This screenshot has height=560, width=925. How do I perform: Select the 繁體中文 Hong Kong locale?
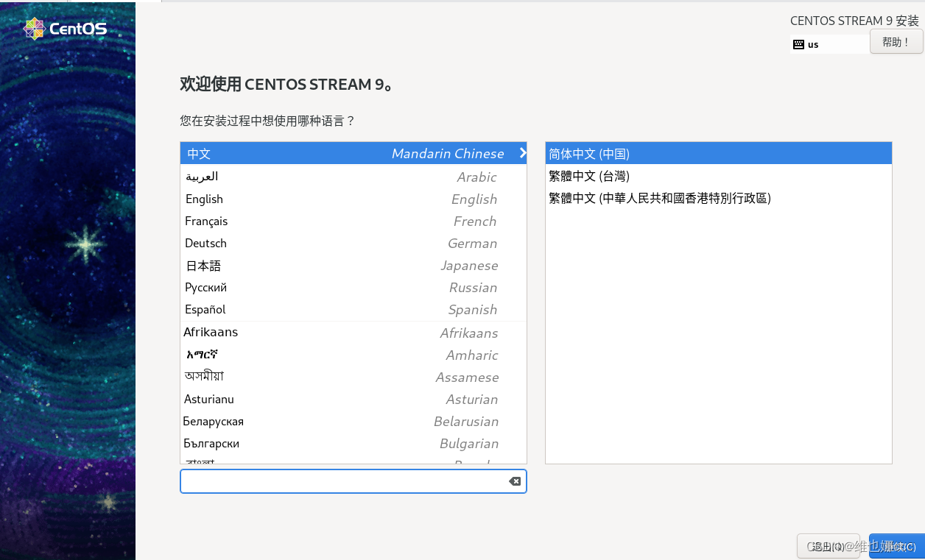point(663,197)
